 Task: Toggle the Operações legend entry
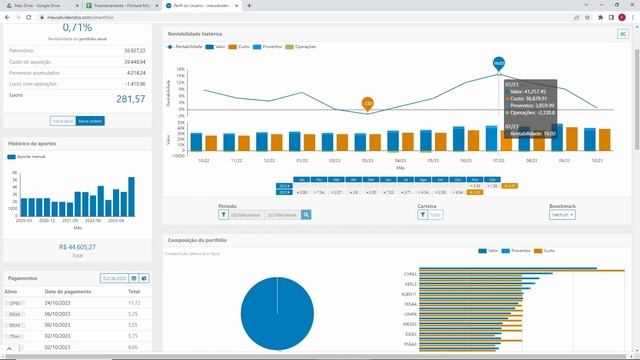[301, 47]
